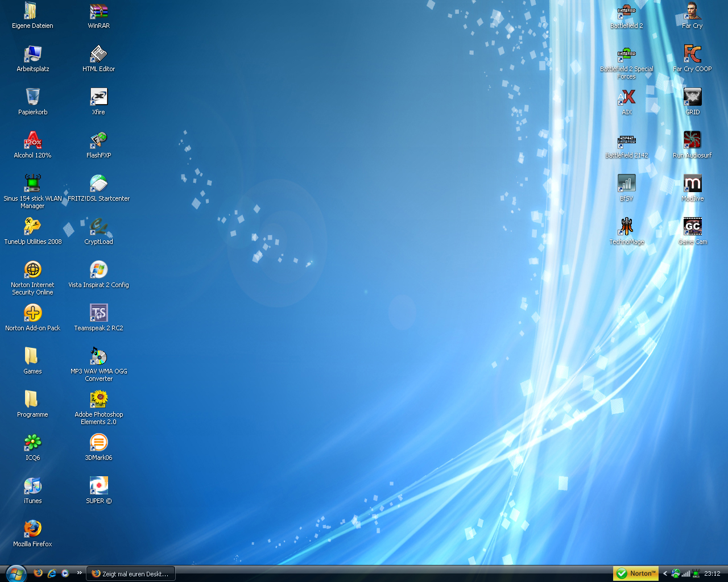The width and height of the screenshot is (728, 582).
Task: Open Sinus 154 stick WLAN Manager
Action: click(x=32, y=184)
